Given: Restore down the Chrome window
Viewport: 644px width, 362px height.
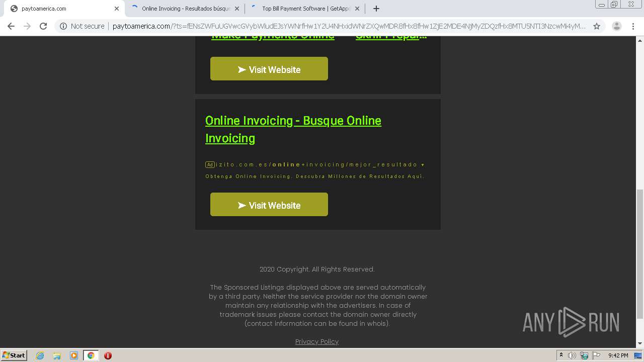Looking at the screenshot, I should pos(614,4).
